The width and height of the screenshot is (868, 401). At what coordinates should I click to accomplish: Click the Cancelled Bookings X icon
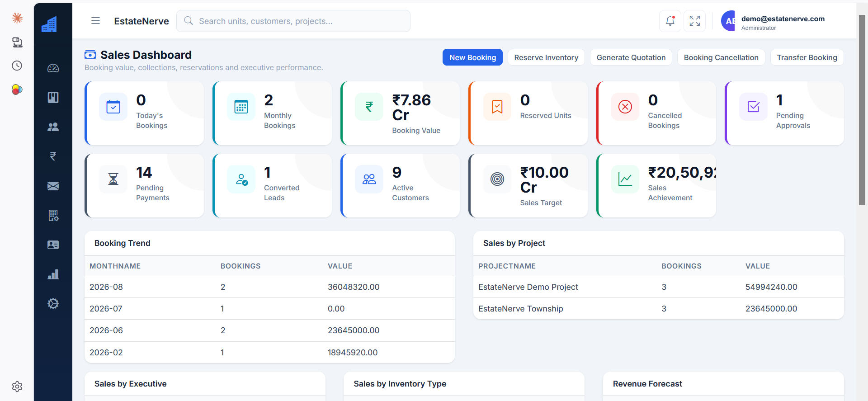625,107
